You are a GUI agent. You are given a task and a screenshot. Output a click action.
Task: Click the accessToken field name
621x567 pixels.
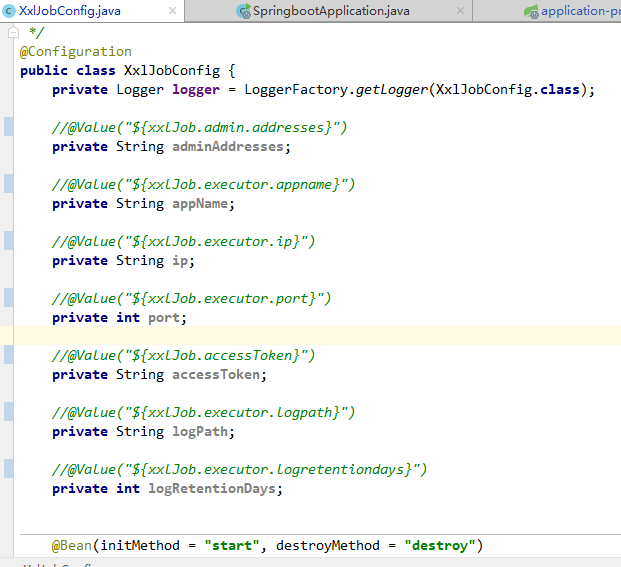pyautogui.click(x=218, y=374)
